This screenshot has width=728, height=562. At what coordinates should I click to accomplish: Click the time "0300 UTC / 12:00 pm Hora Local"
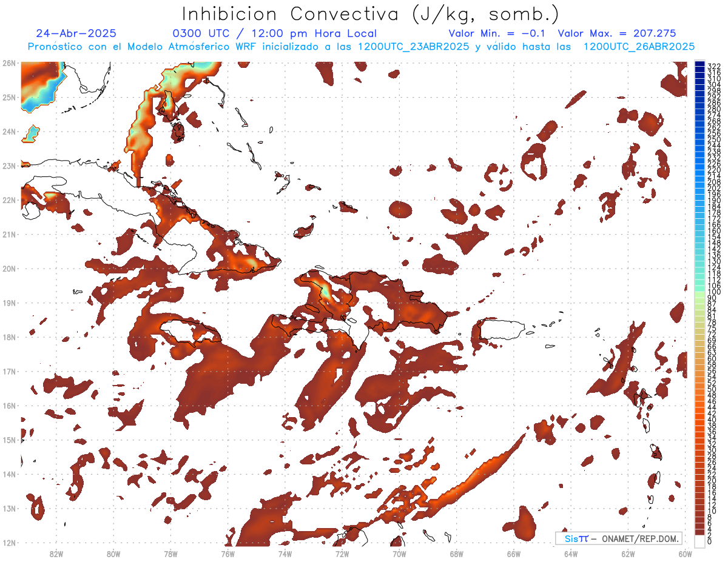[x=275, y=33]
